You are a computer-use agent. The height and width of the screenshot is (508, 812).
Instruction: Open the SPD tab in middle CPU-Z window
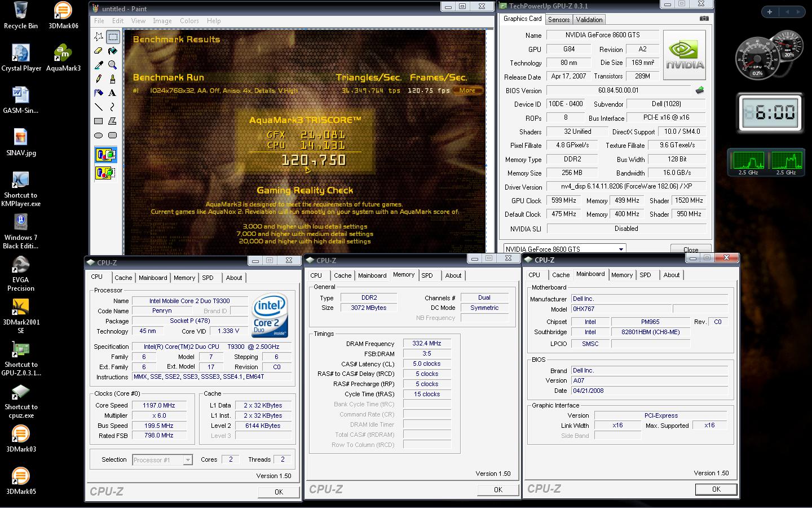pyautogui.click(x=427, y=275)
